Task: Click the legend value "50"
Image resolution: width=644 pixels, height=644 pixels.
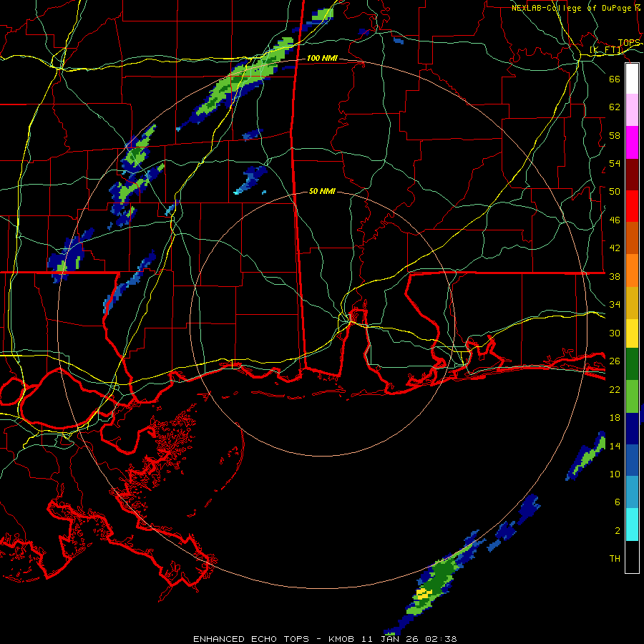Action: click(x=615, y=192)
